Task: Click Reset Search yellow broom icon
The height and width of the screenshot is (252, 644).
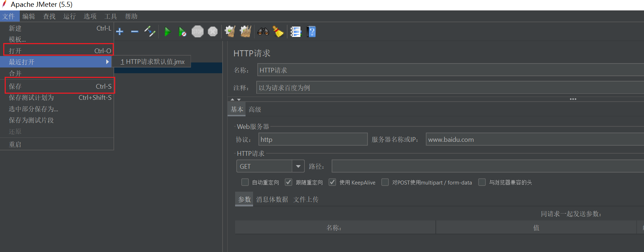Action: coord(278,32)
